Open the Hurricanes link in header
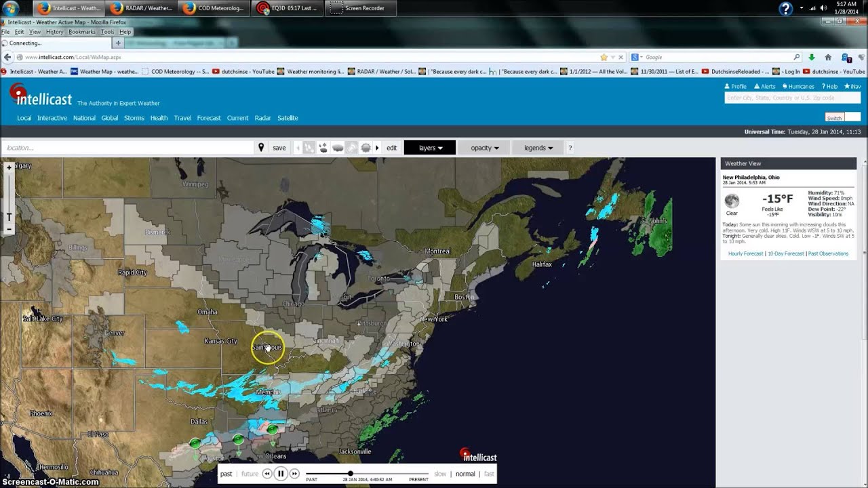Screen dimensions: 868x488 coord(798,87)
